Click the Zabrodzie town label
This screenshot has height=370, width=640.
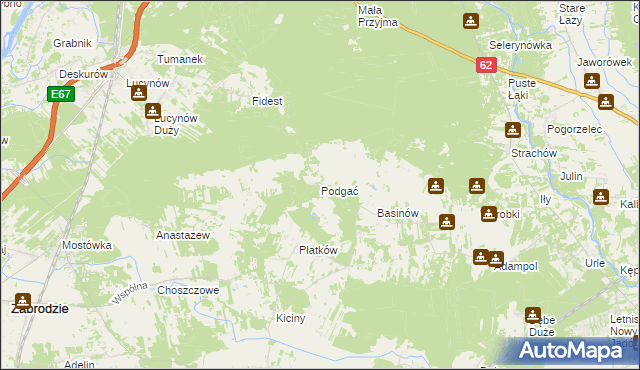coord(40,309)
